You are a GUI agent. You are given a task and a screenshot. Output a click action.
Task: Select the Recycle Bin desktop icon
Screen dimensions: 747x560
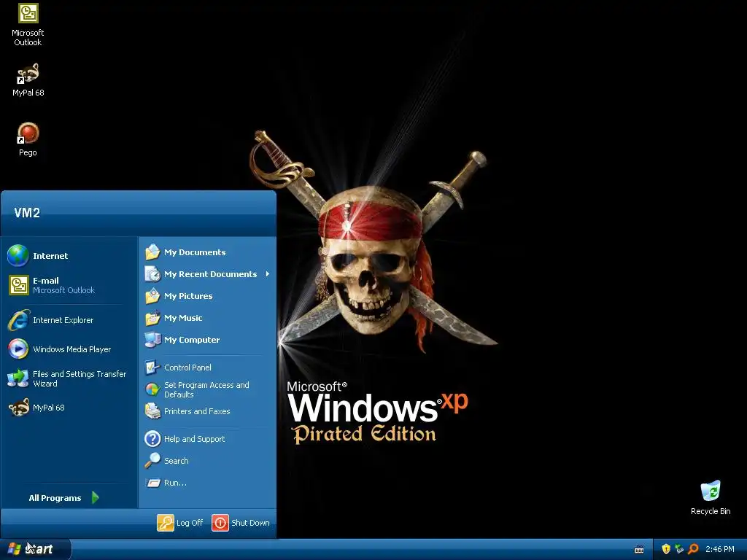711,497
